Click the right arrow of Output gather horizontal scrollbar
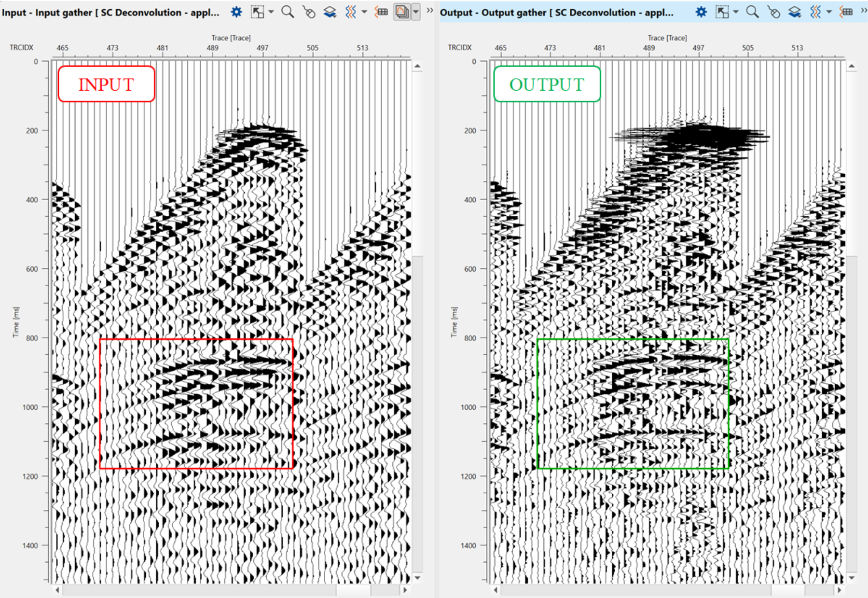 point(840,590)
